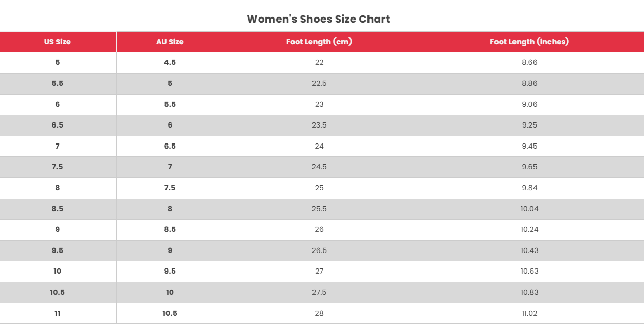Click the 8.66 inches cell
This screenshot has height=324, width=644.
click(x=529, y=62)
